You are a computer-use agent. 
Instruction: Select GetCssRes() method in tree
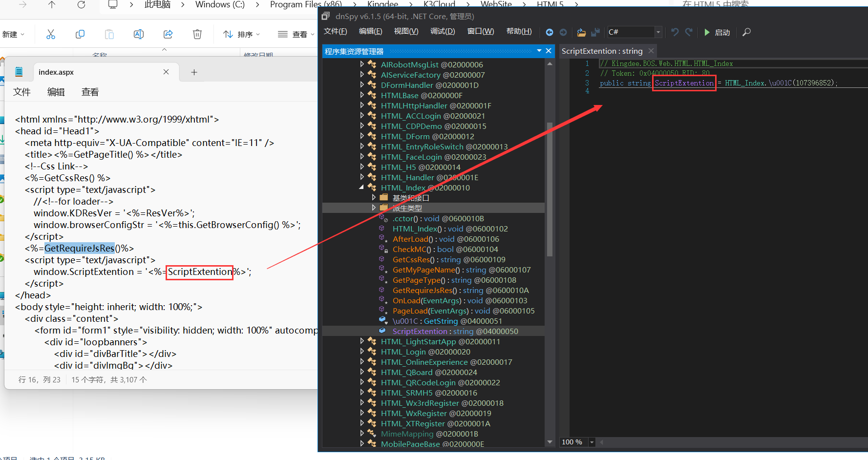[449, 259]
